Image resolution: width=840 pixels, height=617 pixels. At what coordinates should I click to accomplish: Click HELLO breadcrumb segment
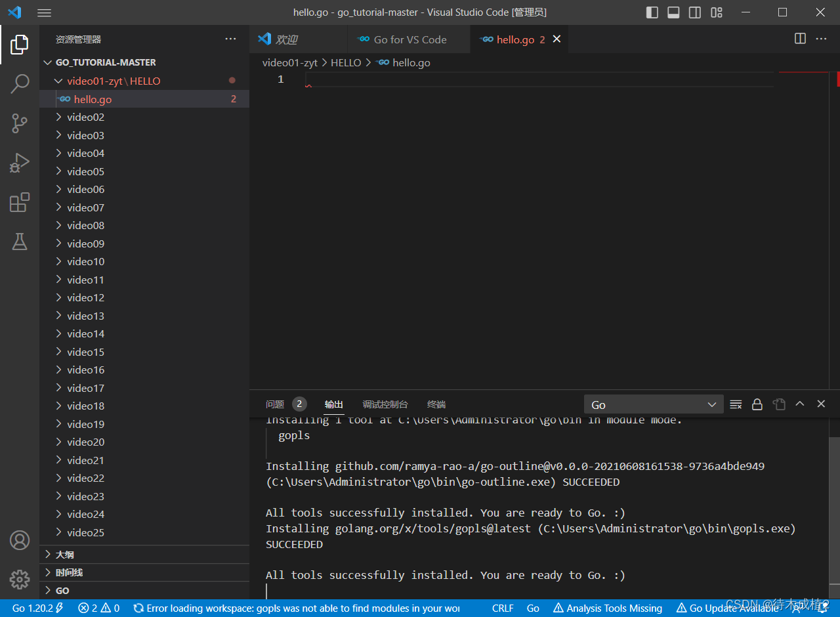346,62
